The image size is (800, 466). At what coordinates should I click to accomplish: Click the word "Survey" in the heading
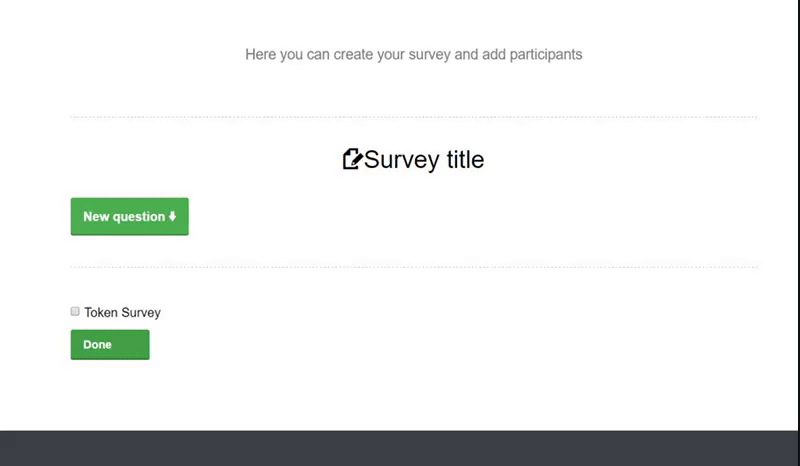coord(397,159)
